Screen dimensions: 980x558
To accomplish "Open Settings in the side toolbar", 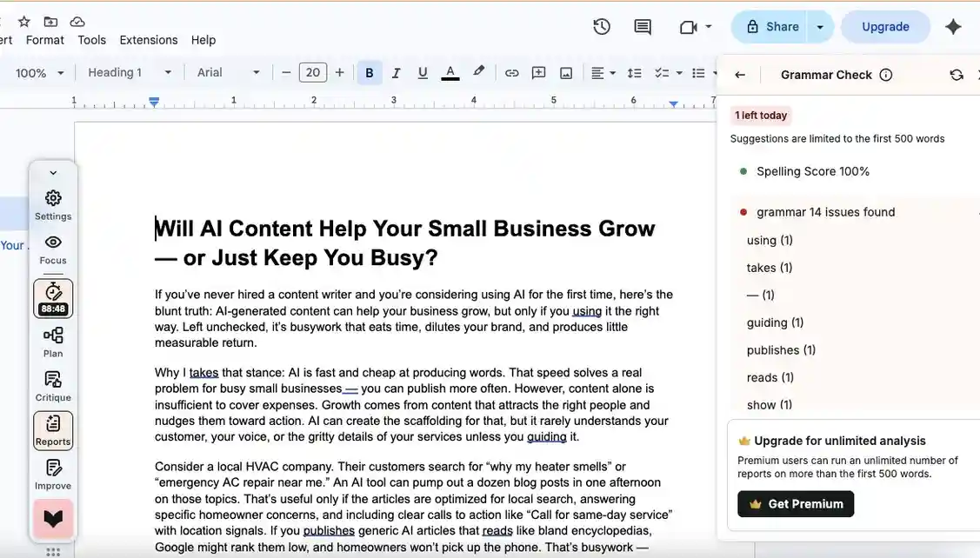I will point(53,206).
